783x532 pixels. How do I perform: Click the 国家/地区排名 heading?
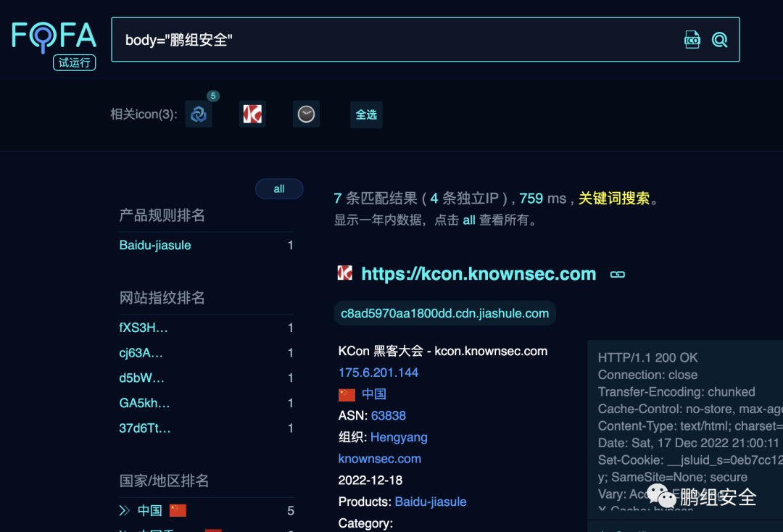pos(165,481)
